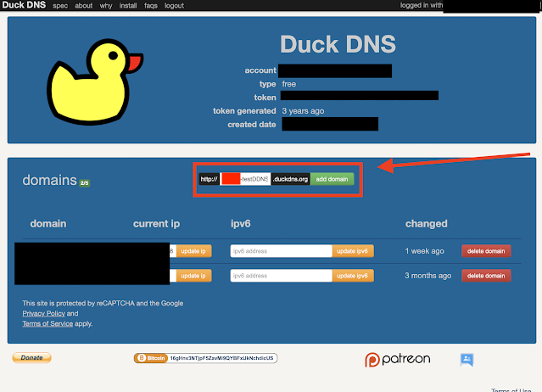
Task: Log out using the logout menu item
Action: click(174, 6)
